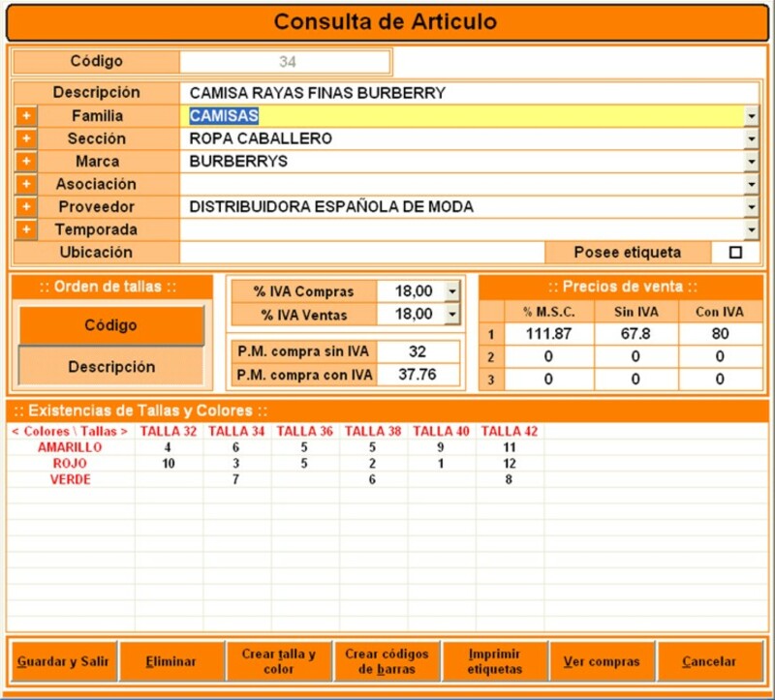The height and width of the screenshot is (700, 775).
Task: Click the plus icon next to Familia
Action: (x=26, y=116)
